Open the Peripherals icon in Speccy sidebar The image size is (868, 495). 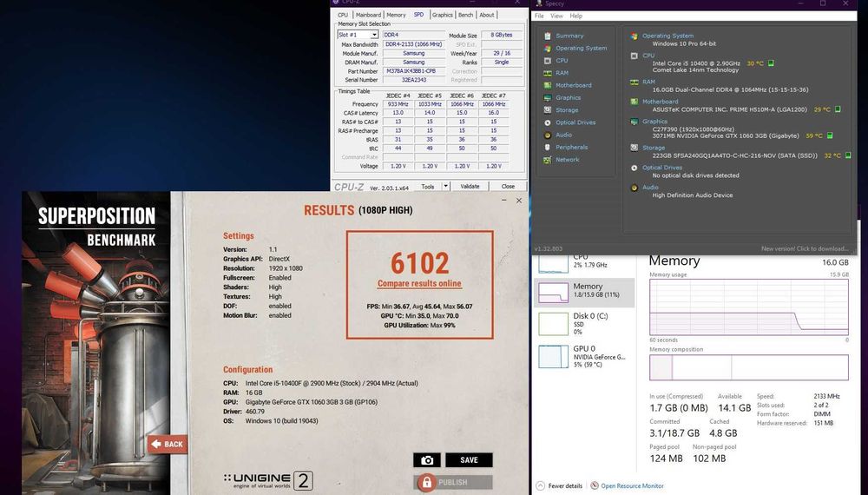click(x=548, y=148)
